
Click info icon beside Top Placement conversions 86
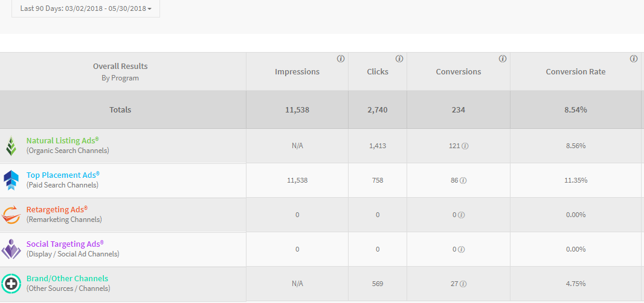click(x=463, y=181)
